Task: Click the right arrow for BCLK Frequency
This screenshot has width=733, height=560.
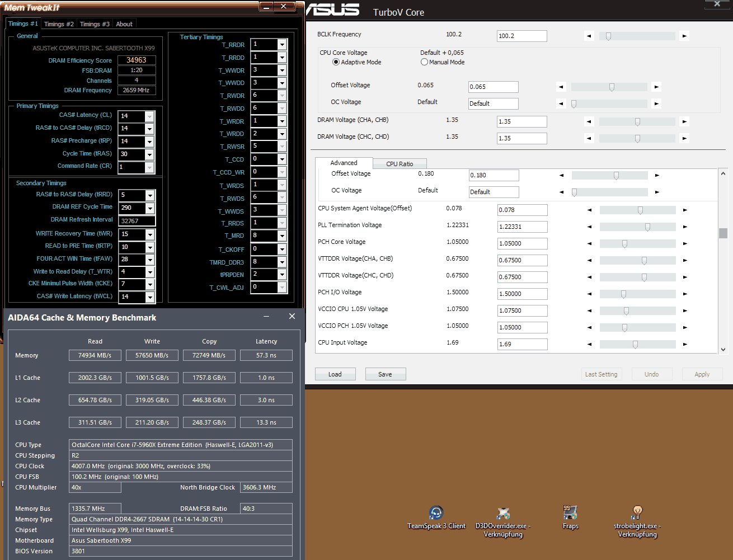Action: (684, 36)
